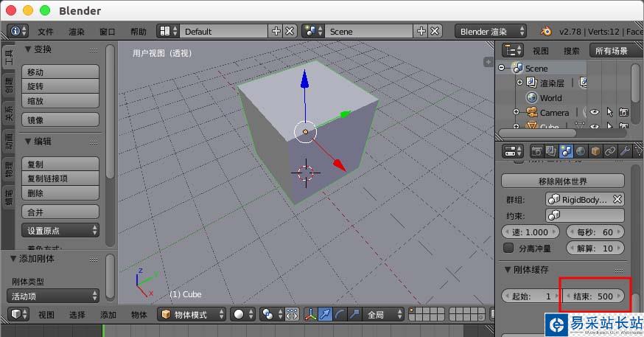This screenshot has width=644, height=337.
Task: Open the File menu
Action: (x=46, y=32)
